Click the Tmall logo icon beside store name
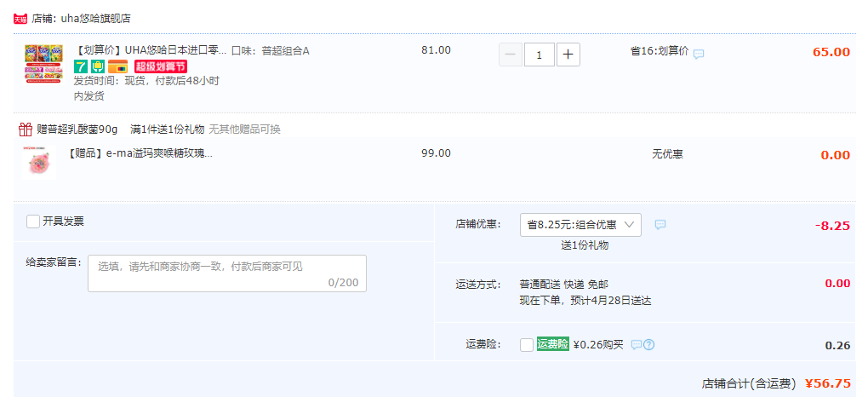Screen dimensions: 868x397 pyautogui.click(x=20, y=19)
